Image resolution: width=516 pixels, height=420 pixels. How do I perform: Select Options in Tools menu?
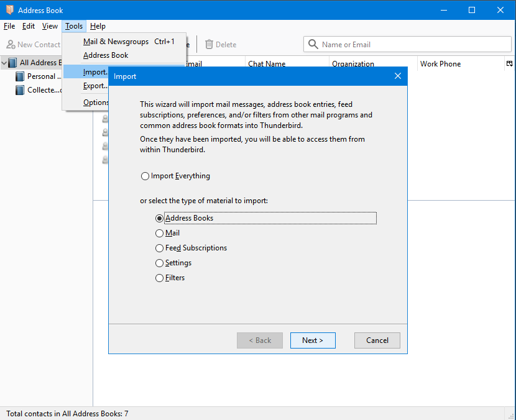[x=86, y=103]
